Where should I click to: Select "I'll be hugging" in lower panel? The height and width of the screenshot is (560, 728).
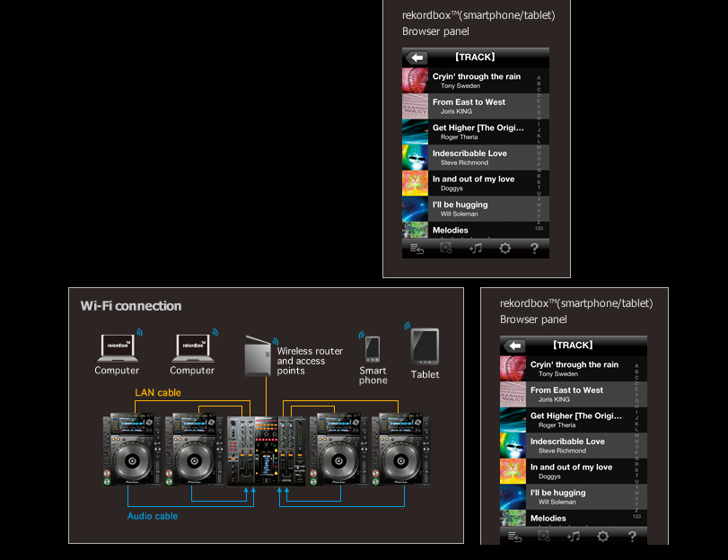pos(574,496)
